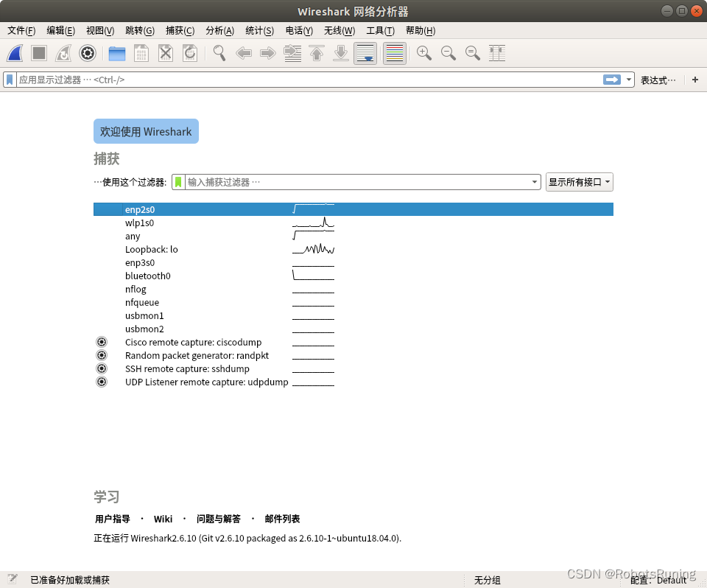Close this capture file icon

166,53
